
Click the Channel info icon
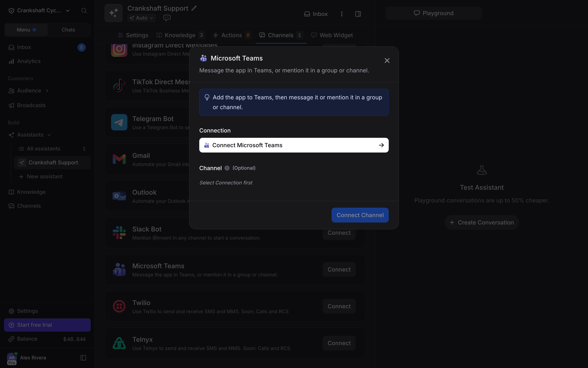tap(227, 168)
